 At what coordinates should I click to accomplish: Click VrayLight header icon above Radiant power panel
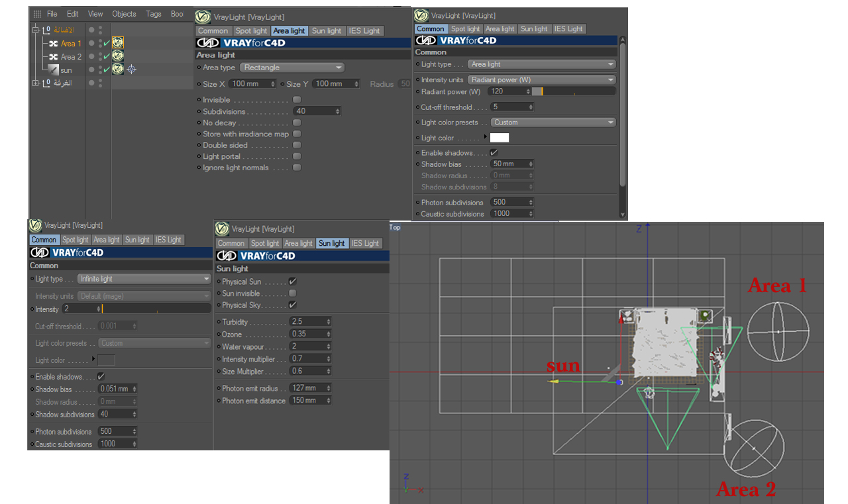coord(421,15)
